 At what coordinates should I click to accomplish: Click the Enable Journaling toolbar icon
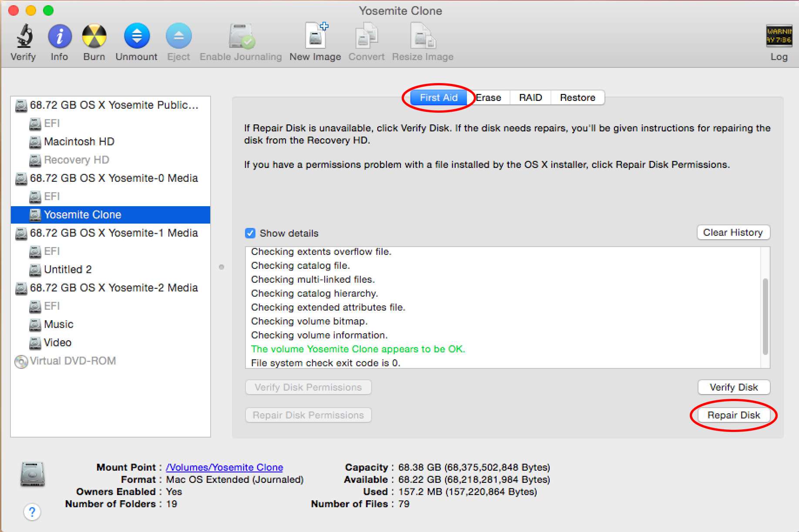coord(241,36)
